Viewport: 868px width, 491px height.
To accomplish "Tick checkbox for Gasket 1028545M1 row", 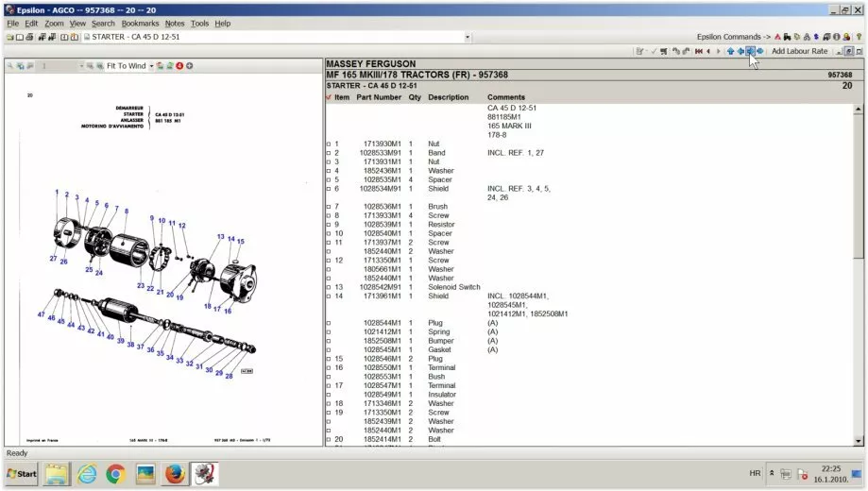I will (329, 350).
